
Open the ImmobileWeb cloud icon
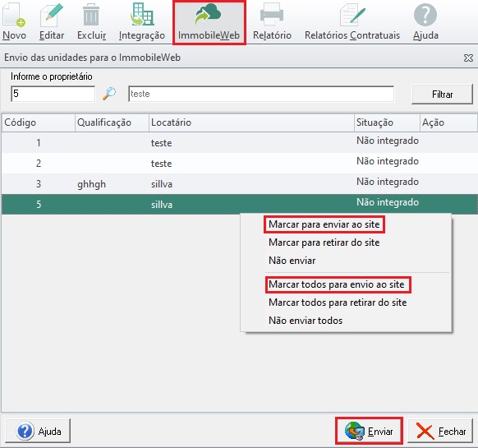[209, 14]
